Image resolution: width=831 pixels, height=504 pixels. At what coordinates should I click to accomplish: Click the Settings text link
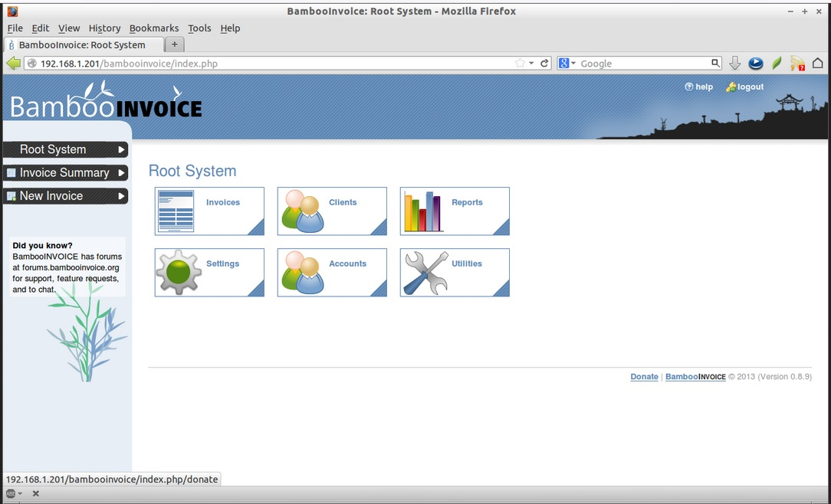click(x=222, y=263)
